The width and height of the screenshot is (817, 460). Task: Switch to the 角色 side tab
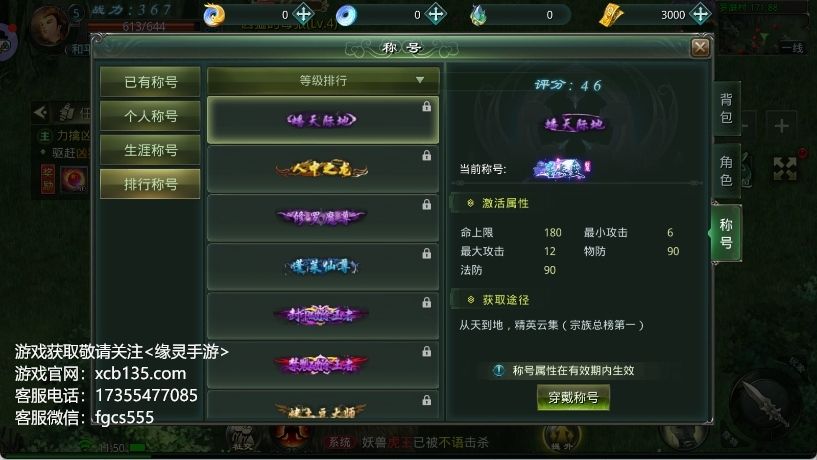coord(726,171)
